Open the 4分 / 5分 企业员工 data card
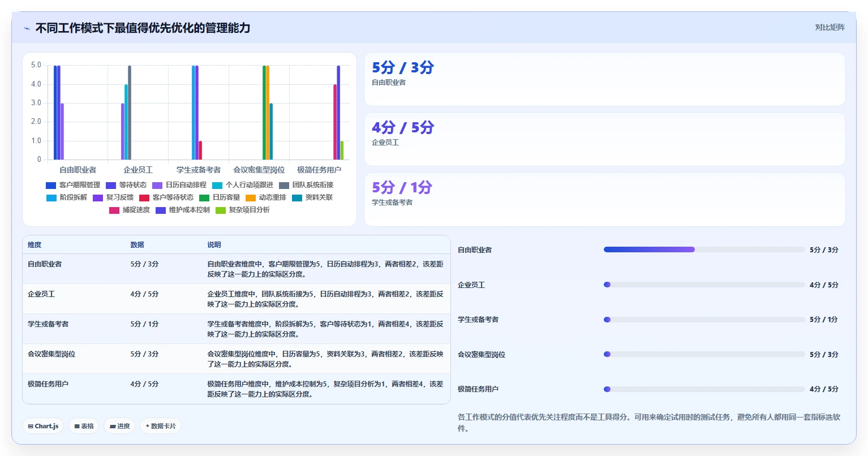The image size is (868, 456). click(x=604, y=139)
